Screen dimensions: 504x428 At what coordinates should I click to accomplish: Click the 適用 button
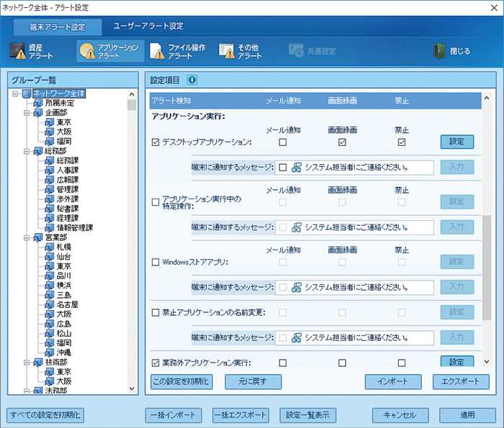pyautogui.click(x=467, y=415)
